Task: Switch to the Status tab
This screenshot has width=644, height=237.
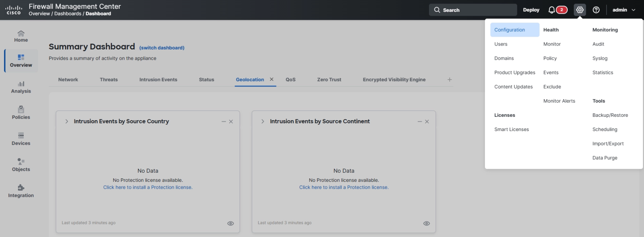Action: click(x=207, y=80)
